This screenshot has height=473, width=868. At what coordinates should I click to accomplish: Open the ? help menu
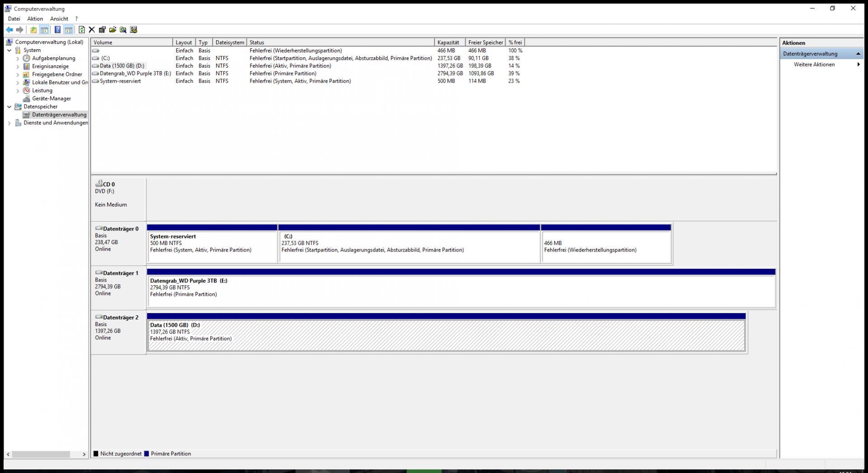pos(76,19)
